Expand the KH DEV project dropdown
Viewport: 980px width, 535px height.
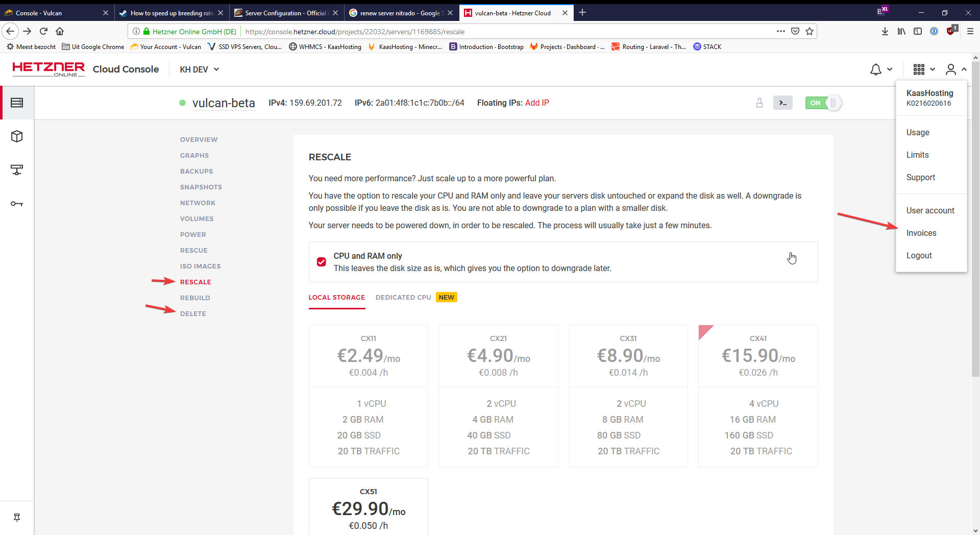tap(200, 69)
